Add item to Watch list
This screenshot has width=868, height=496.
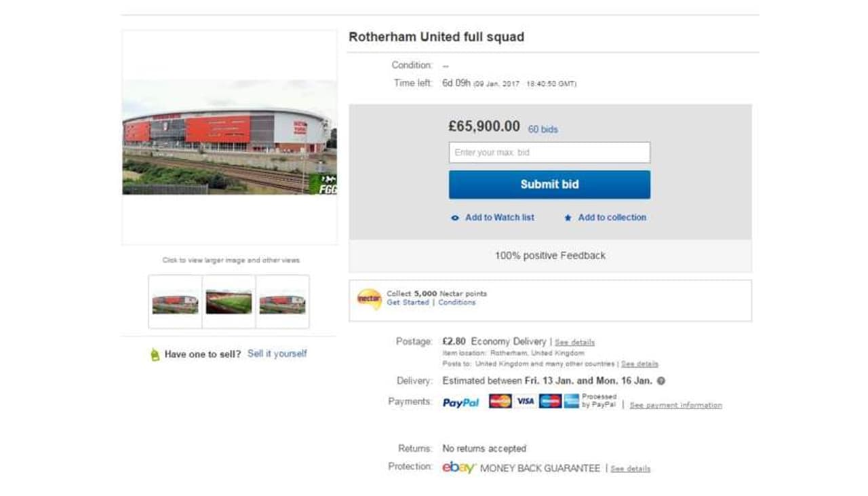point(499,218)
